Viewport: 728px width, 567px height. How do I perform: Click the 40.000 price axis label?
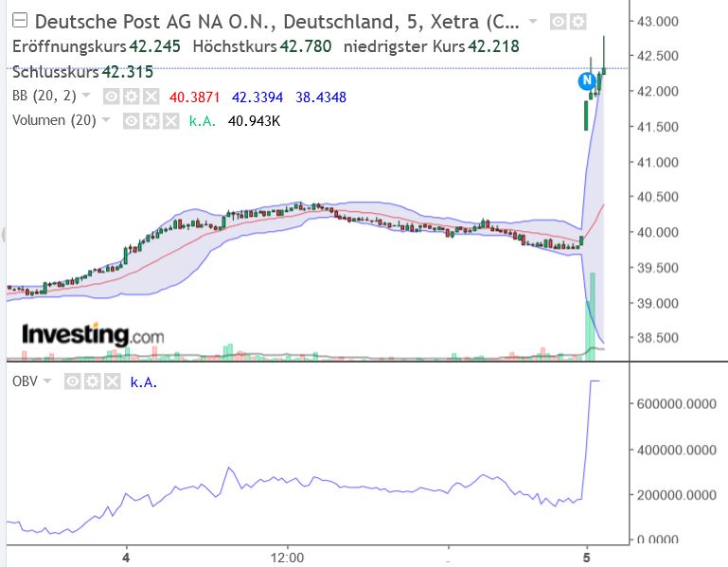click(657, 232)
